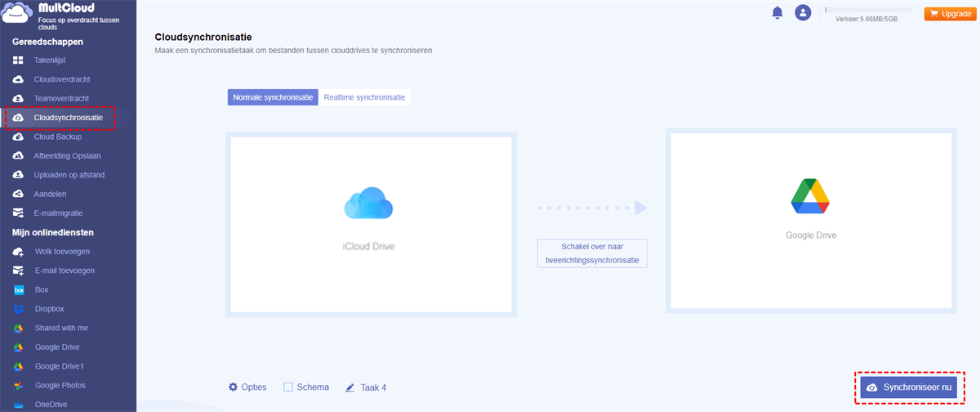Click the Aandelen menu item
Image resolution: width=980 pixels, height=412 pixels.
(51, 194)
